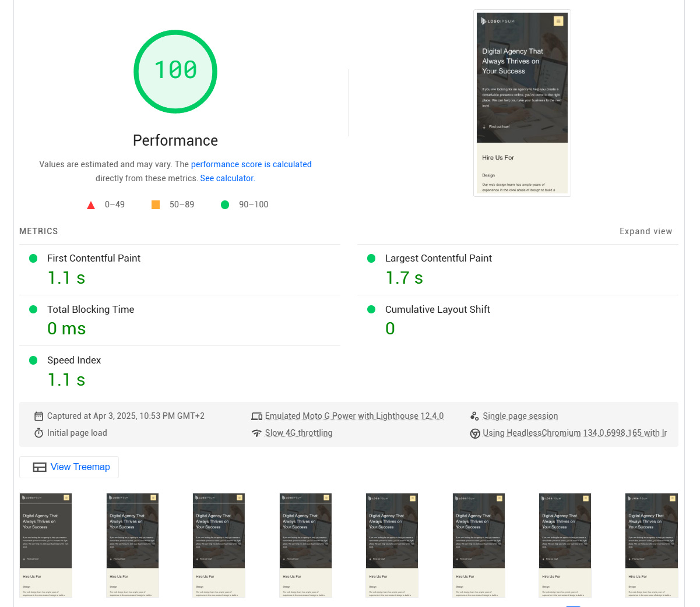Click the Performance category title
This screenshot has height=607, width=700.
tap(175, 140)
